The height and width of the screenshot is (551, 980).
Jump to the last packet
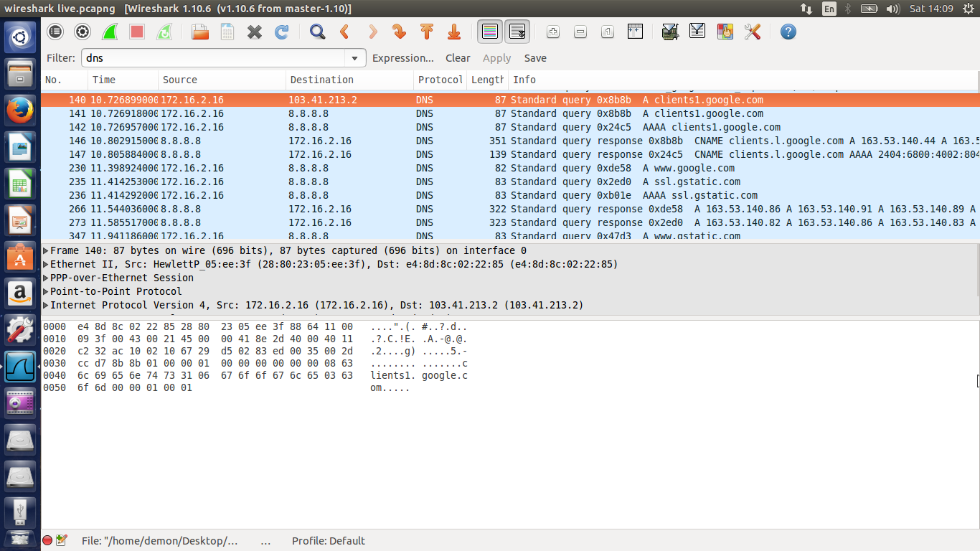point(453,32)
